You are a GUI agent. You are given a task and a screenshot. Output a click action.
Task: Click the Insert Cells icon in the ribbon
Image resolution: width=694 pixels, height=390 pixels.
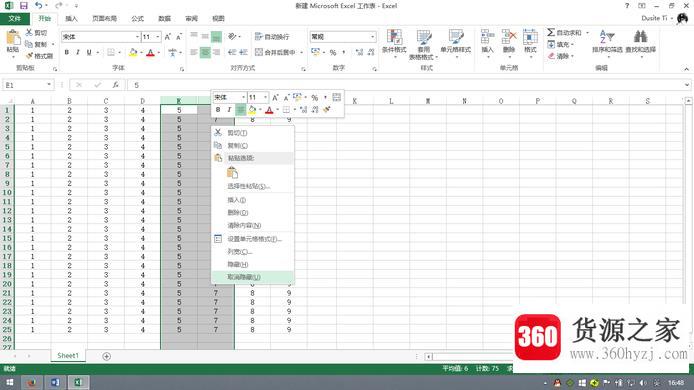pyautogui.click(x=487, y=37)
